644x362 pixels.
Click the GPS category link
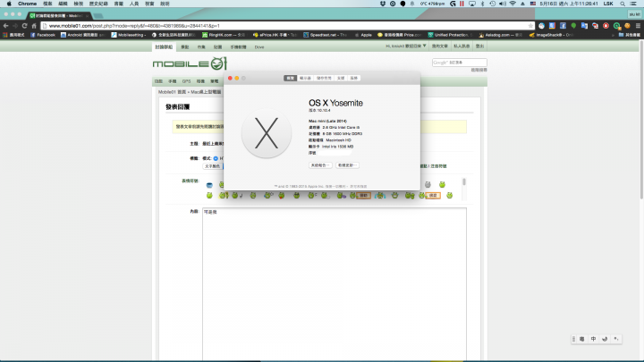pyautogui.click(x=186, y=81)
